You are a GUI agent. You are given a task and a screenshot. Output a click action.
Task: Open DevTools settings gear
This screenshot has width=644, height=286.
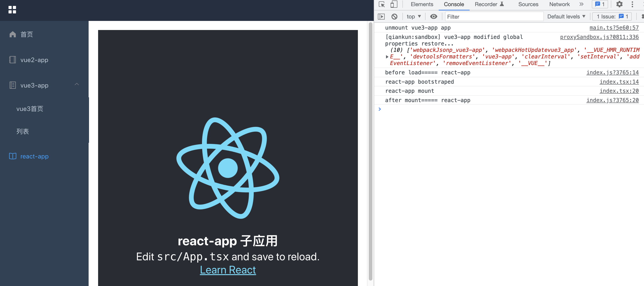coord(619,4)
